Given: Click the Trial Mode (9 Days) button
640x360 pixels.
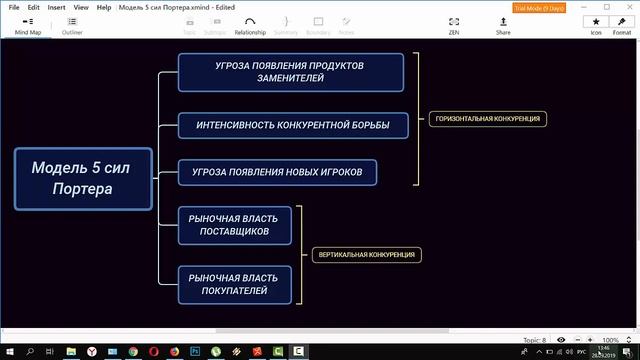Looking at the screenshot, I should (x=539, y=8).
